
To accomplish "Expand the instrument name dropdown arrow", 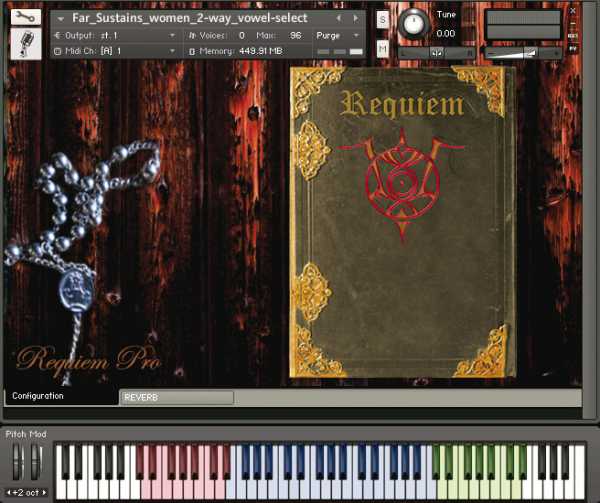I will click(x=60, y=18).
